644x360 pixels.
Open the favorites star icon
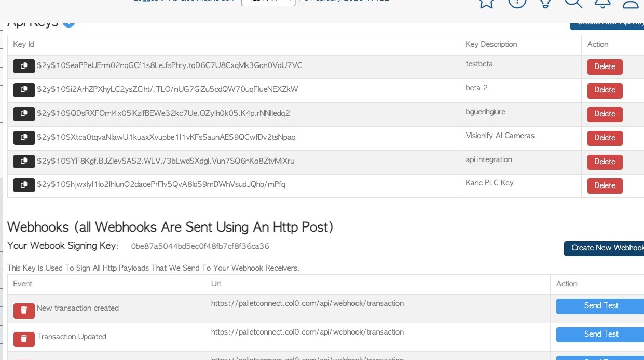tap(486, 3)
